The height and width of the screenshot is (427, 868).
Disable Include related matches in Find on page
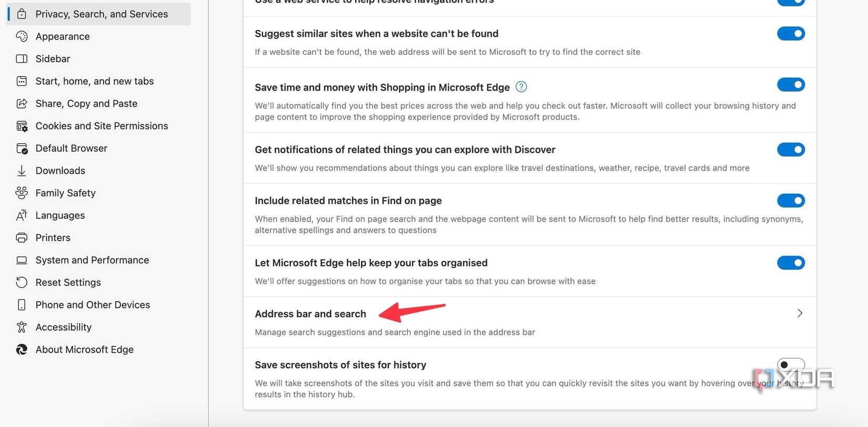791,201
